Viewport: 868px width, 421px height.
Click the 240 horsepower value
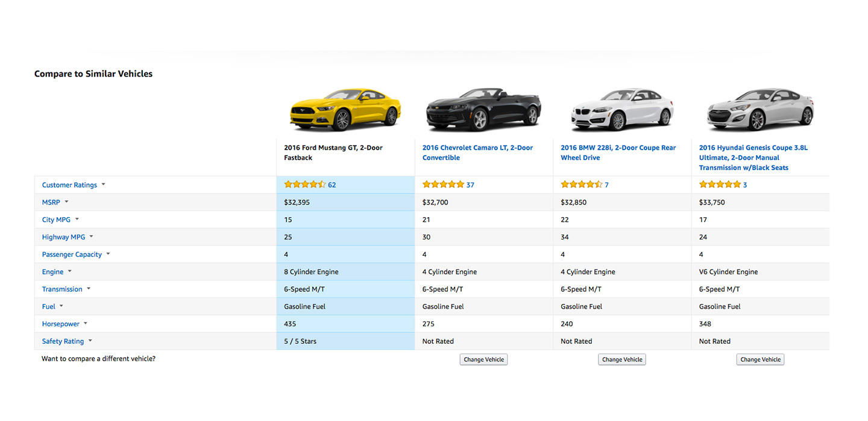pos(567,324)
